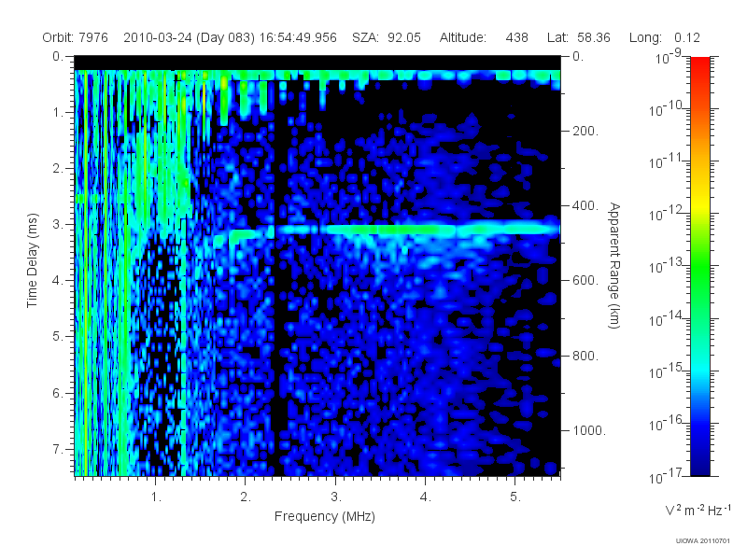Click the '400.' apparent range tick label
The width and height of the screenshot is (747, 560).
585,205
